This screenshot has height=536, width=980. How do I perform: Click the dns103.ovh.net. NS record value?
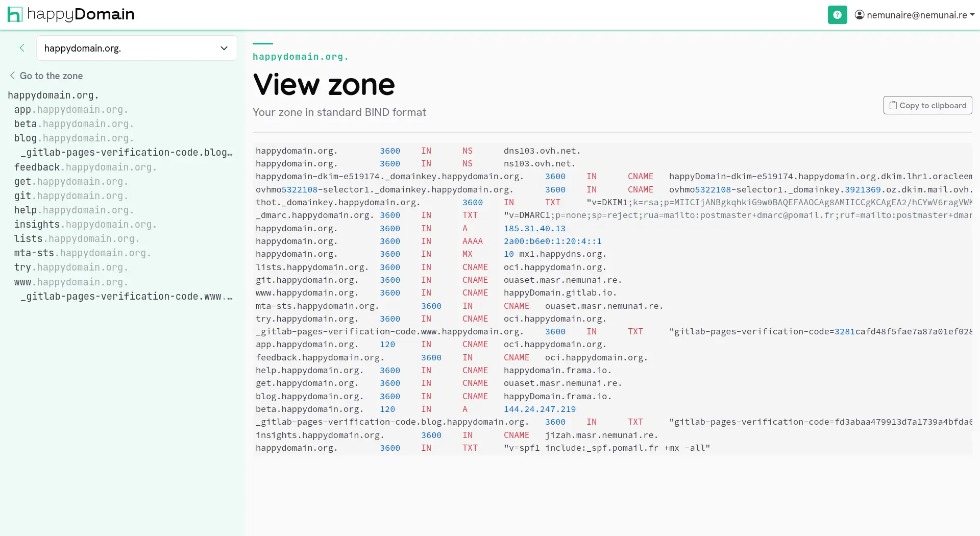(542, 151)
